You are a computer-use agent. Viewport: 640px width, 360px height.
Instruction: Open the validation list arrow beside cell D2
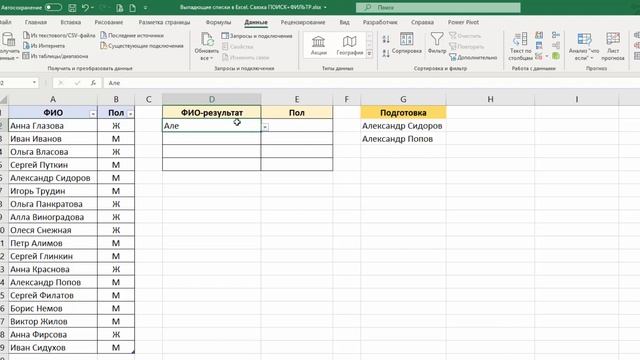[265, 127]
